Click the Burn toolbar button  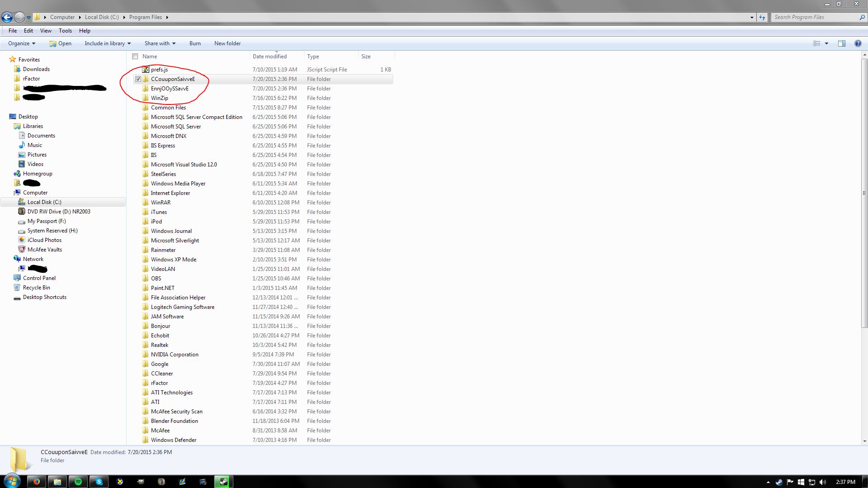point(195,43)
